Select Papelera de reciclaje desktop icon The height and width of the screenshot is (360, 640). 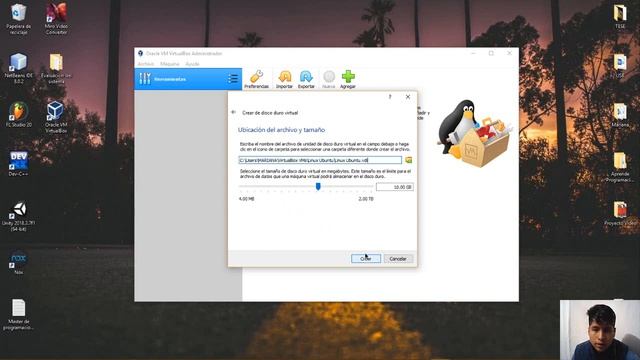click(x=18, y=19)
